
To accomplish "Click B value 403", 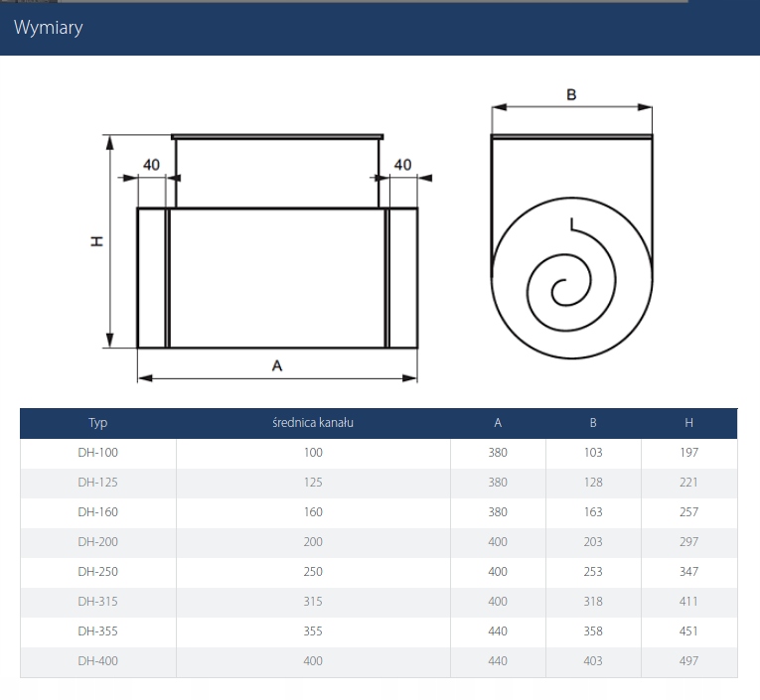I will 593,661.
